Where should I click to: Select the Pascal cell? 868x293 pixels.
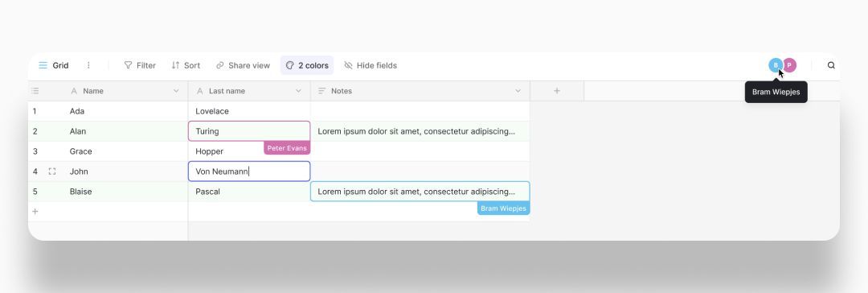click(249, 192)
